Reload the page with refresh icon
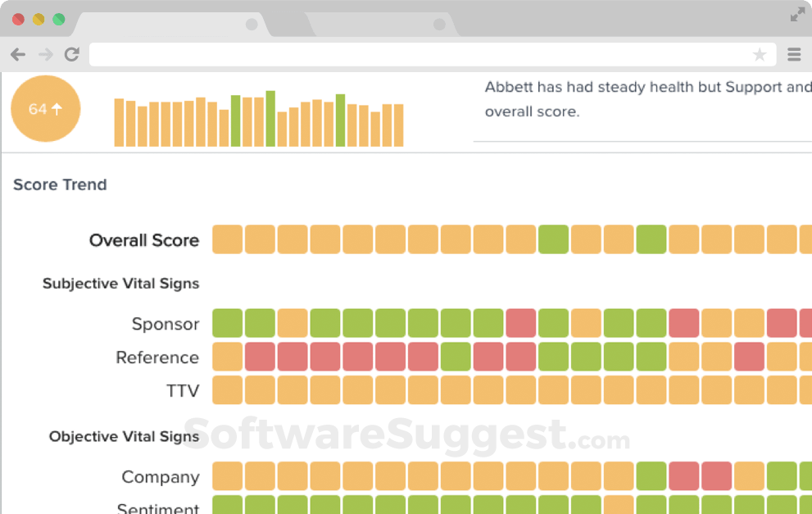 [x=72, y=54]
